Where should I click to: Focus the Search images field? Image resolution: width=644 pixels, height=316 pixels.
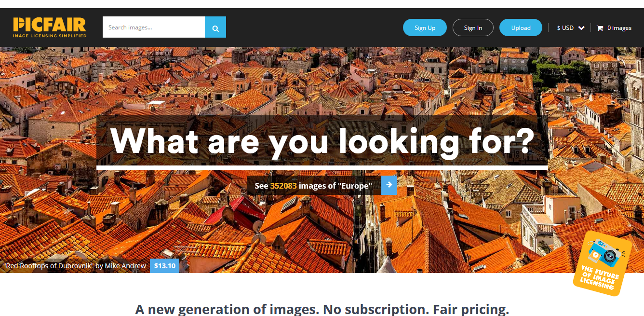[154, 27]
